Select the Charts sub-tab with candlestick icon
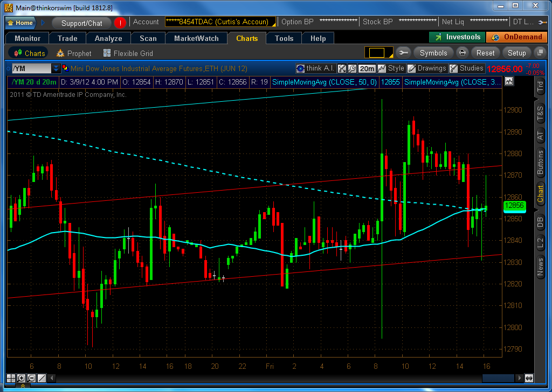552x392 pixels. 29,53
